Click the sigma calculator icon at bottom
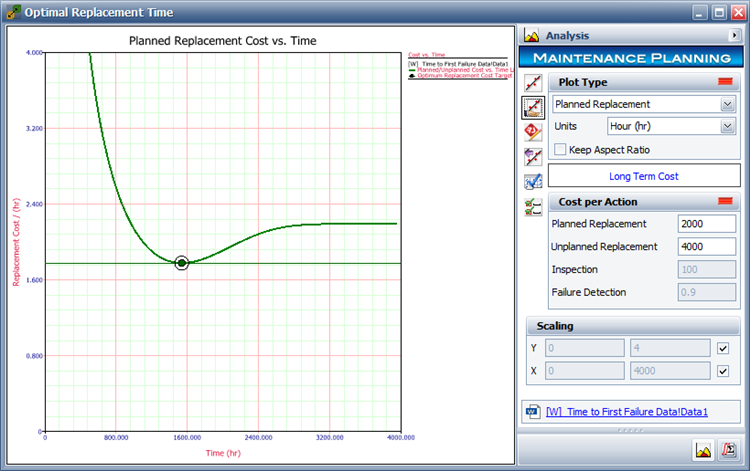This screenshot has height=471, width=750. 729,450
